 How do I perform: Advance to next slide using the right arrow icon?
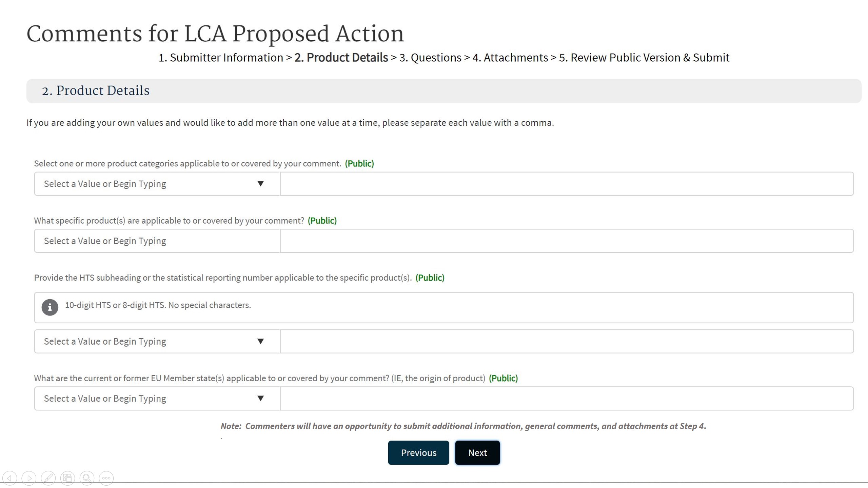[29, 478]
